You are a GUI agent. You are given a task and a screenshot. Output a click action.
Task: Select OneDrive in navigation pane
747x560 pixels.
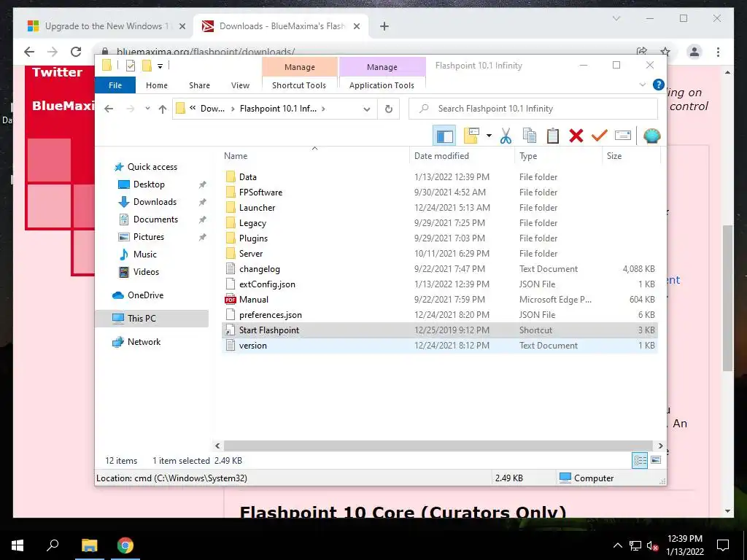pyautogui.click(x=145, y=295)
